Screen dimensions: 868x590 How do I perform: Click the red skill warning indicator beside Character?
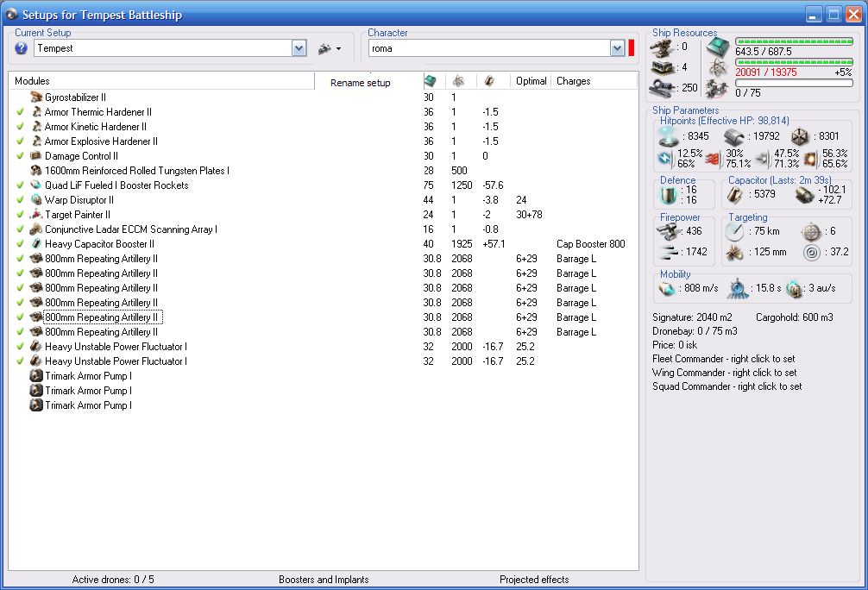pyautogui.click(x=631, y=48)
